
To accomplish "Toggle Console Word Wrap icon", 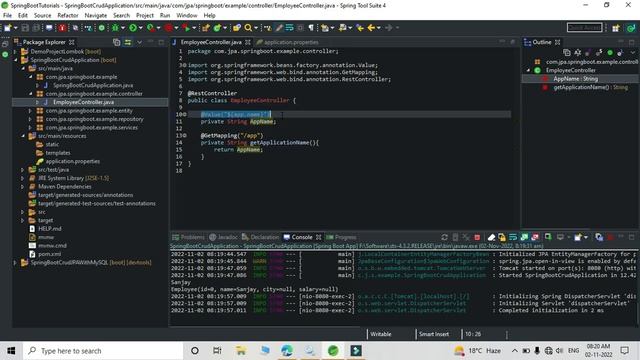I will 513,237.
